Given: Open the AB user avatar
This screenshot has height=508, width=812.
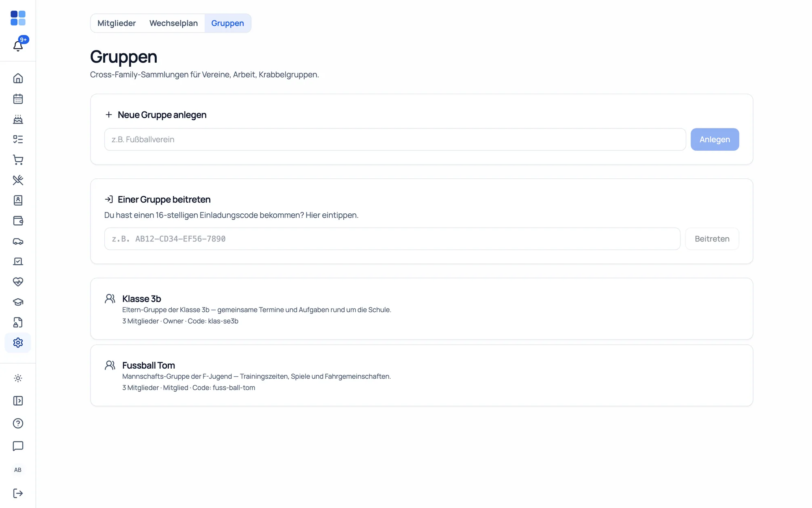Looking at the screenshot, I should (x=18, y=470).
